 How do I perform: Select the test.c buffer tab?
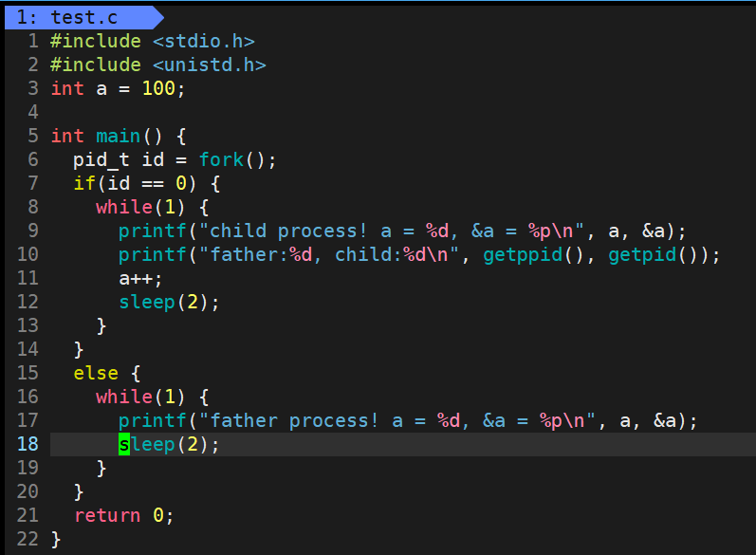84,17
